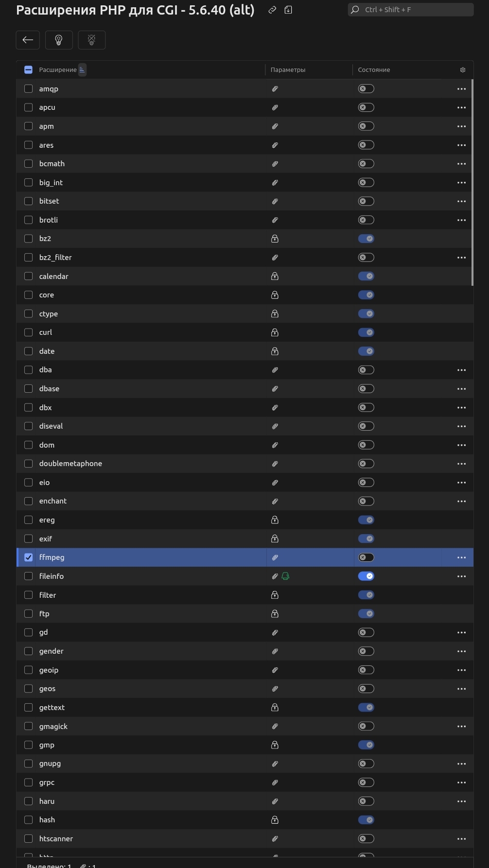Toggle the select-all checkbox in header
The image size is (489, 868).
coord(28,70)
